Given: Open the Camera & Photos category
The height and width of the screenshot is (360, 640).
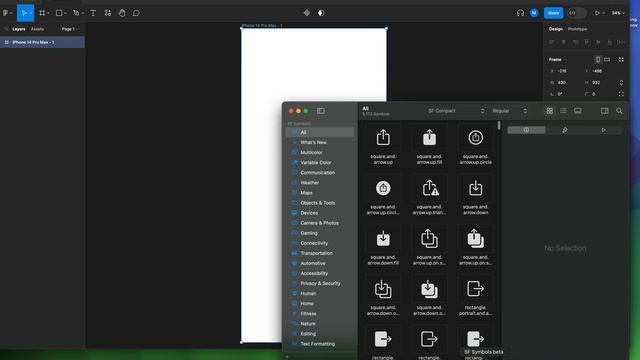Looking at the screenshot, I should (320, 223).
